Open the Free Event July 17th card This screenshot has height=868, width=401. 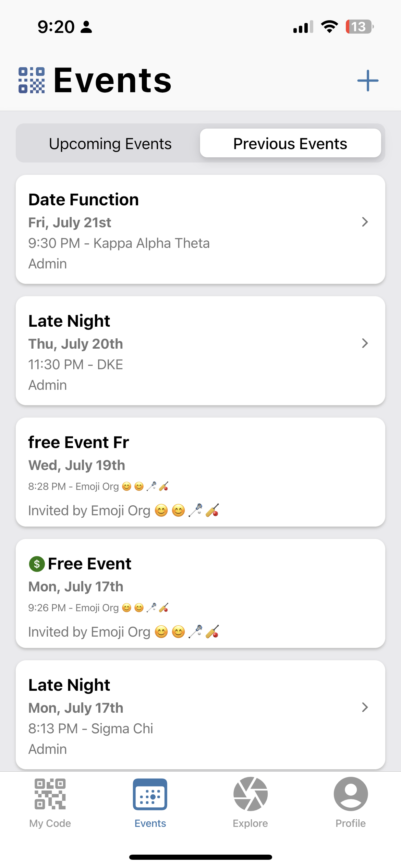pos(200,593)
